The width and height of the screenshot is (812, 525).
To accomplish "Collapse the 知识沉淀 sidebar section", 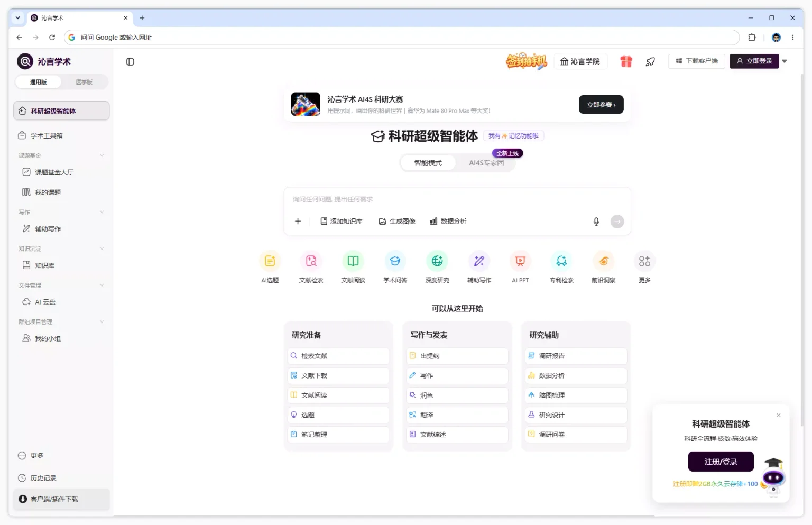I will pos(102,248).
